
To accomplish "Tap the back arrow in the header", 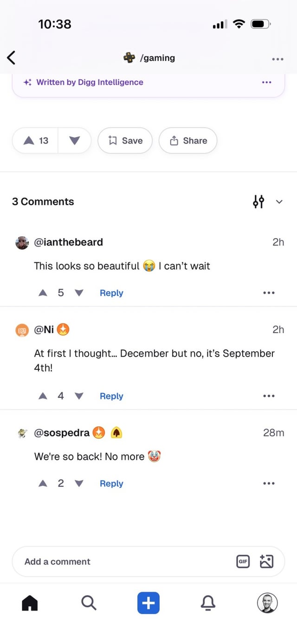I will click(11, 58).
